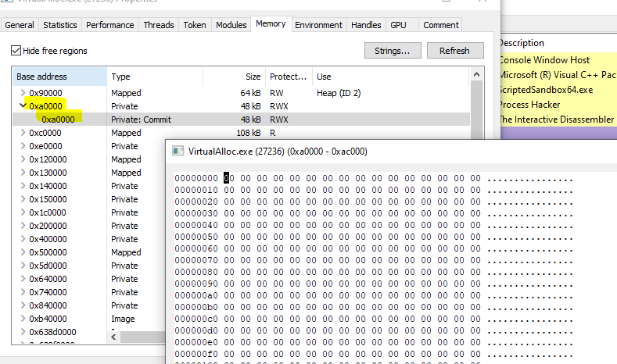Switch to the General tab
This screenshot has width=617, height=364.
[x=20, y=25]
